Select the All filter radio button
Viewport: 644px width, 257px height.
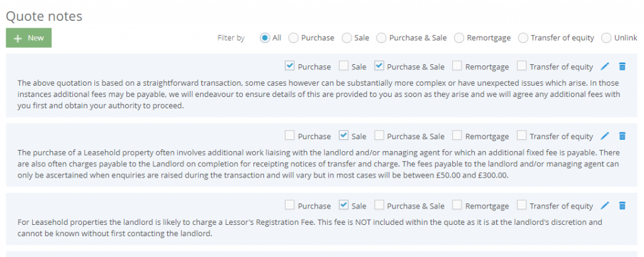265,38
